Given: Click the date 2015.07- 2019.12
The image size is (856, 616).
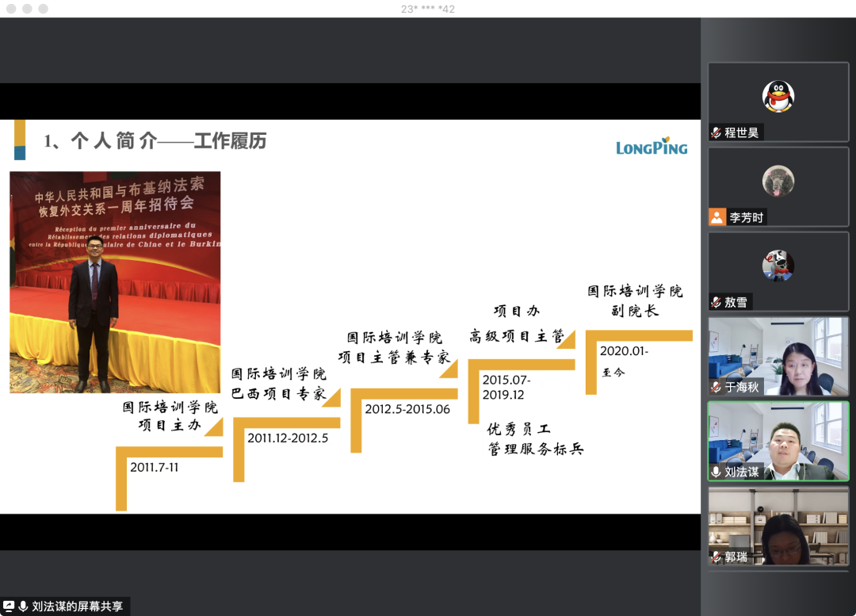Looking at the screenshot, I should point(506,387).
